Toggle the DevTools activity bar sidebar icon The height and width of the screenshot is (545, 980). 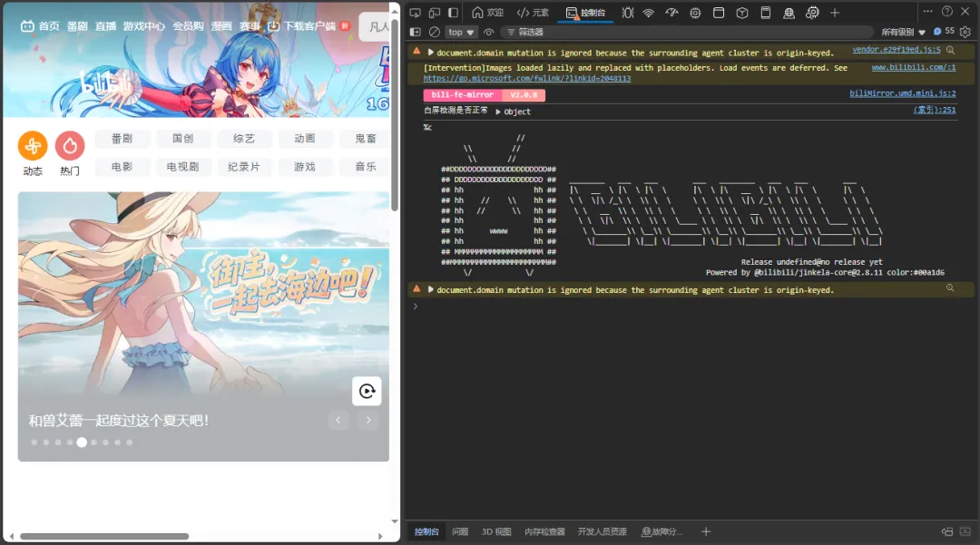(454, 13)
